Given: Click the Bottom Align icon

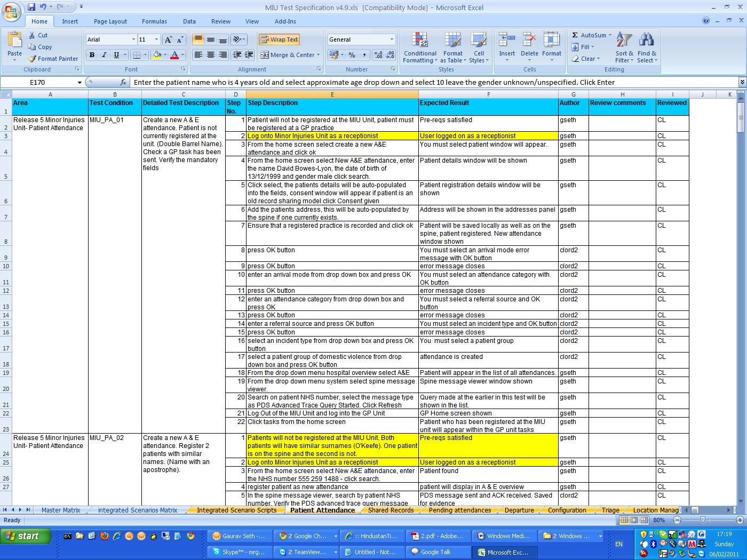Looking at the screenshot, I should (x=223, y=39).
